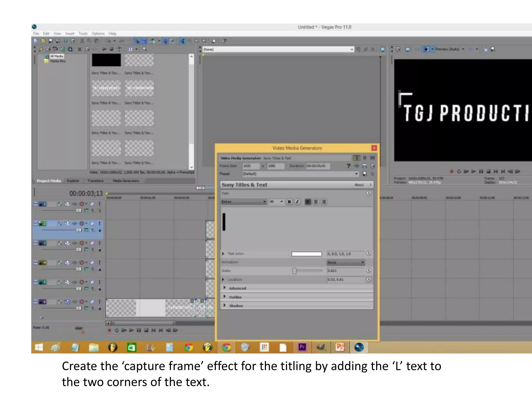Toggle solo on video track 3
Viewport: 532px width, 399px height.
pos(99,243)
